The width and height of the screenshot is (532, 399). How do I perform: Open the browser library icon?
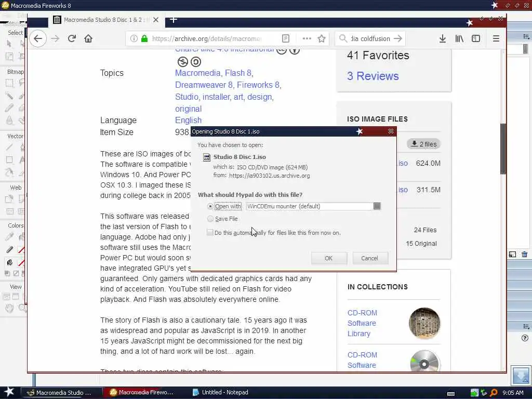coord(459,38)
